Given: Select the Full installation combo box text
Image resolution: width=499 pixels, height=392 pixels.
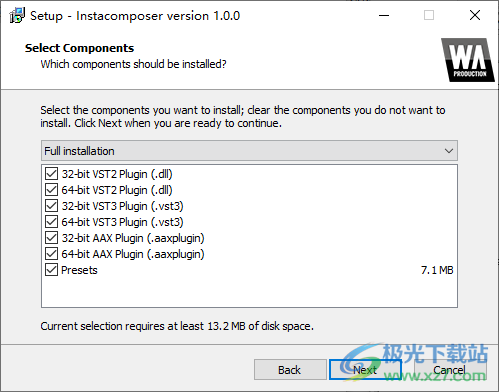Looking at the screenshot, I should coord(79,151).
